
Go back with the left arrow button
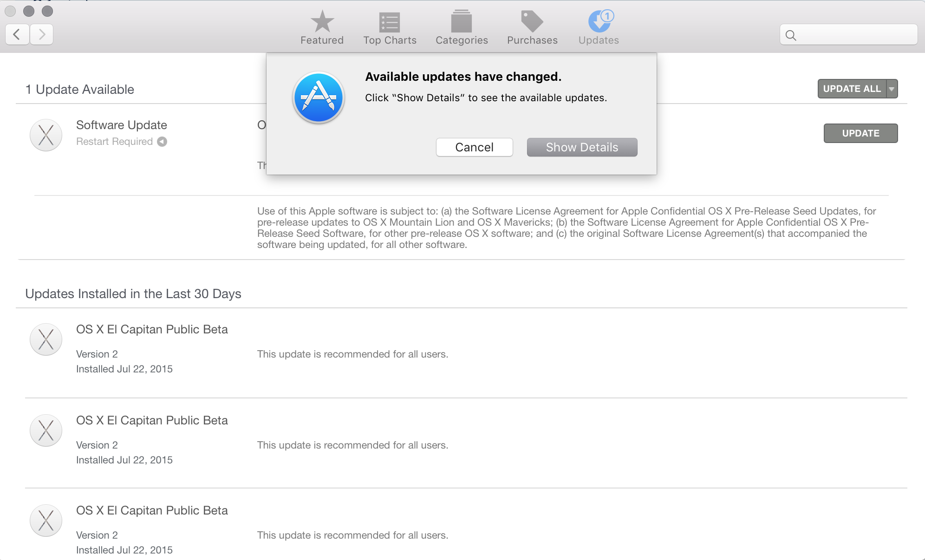pyautogui.click(x=17, y=34)
